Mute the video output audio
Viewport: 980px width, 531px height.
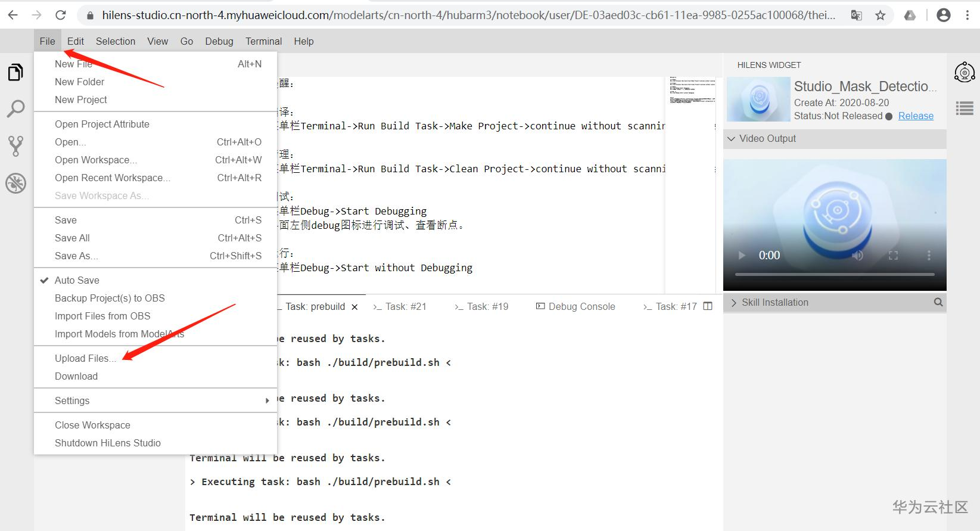[857, 255]
